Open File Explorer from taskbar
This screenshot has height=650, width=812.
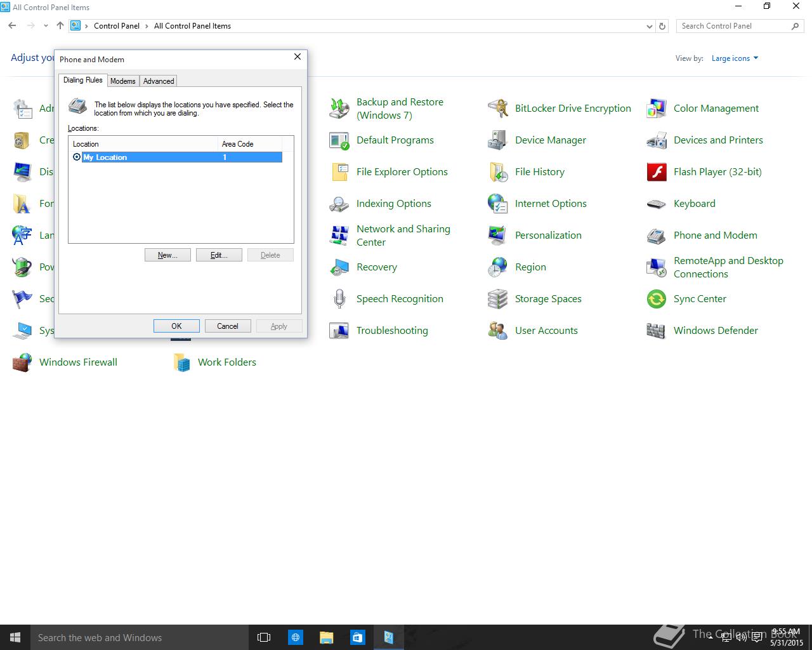[x=326, y=637]
